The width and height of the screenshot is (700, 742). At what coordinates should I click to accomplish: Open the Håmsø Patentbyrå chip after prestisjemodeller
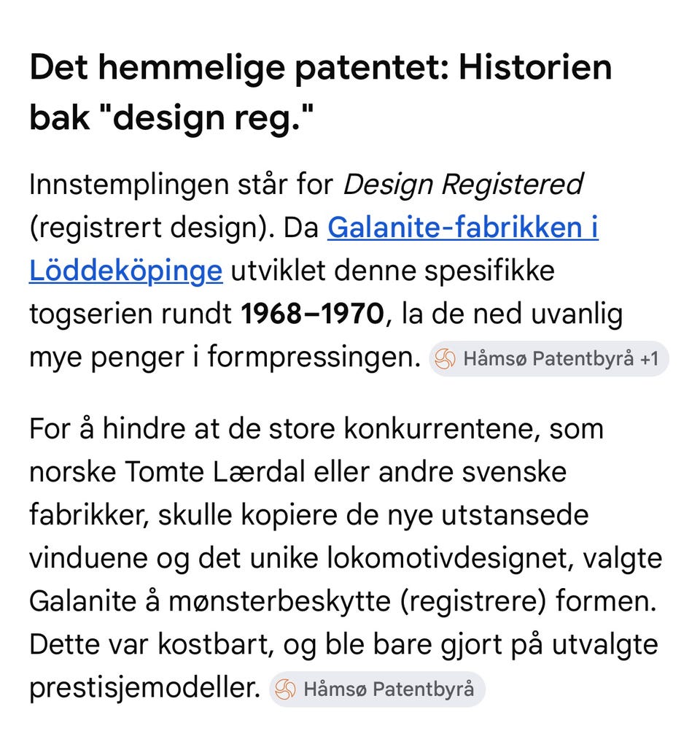378,689
